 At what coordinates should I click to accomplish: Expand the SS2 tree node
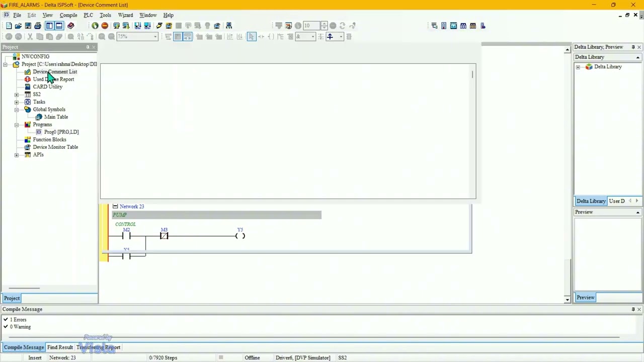pos(17,95)
